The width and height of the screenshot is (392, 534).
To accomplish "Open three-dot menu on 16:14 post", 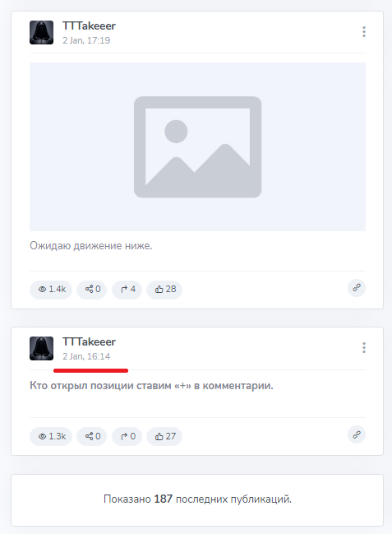I will [x=364, y=348].
